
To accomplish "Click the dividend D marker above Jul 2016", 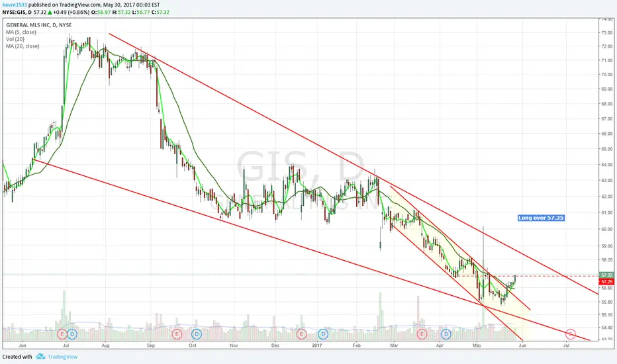I will tap(72, 334).
